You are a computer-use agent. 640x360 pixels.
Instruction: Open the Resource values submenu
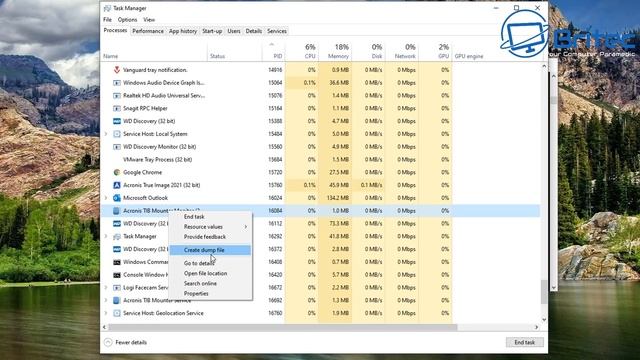(211, 227)
